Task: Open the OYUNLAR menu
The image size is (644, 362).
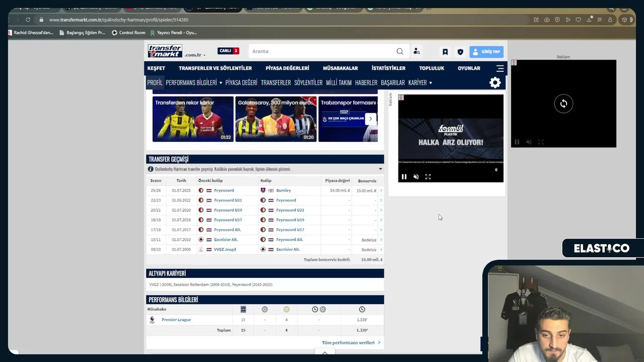Action: pyautogui.click(x=469, y=68)
